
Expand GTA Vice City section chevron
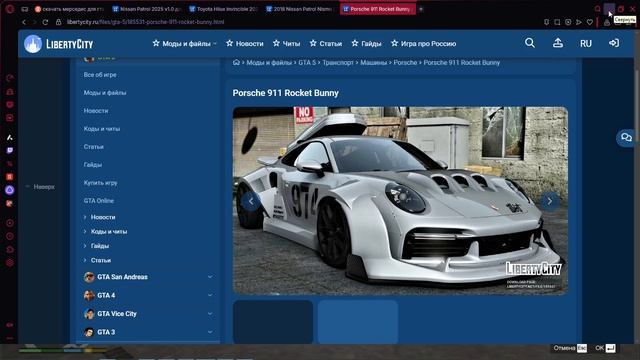pyautogui.click(x=210, y=313)
